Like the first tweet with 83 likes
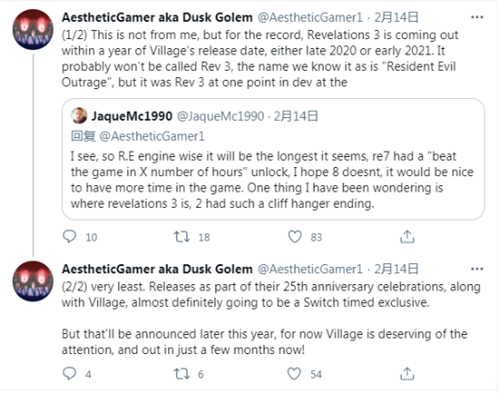The height and width of the screenshot is (393, 500). 295,237
